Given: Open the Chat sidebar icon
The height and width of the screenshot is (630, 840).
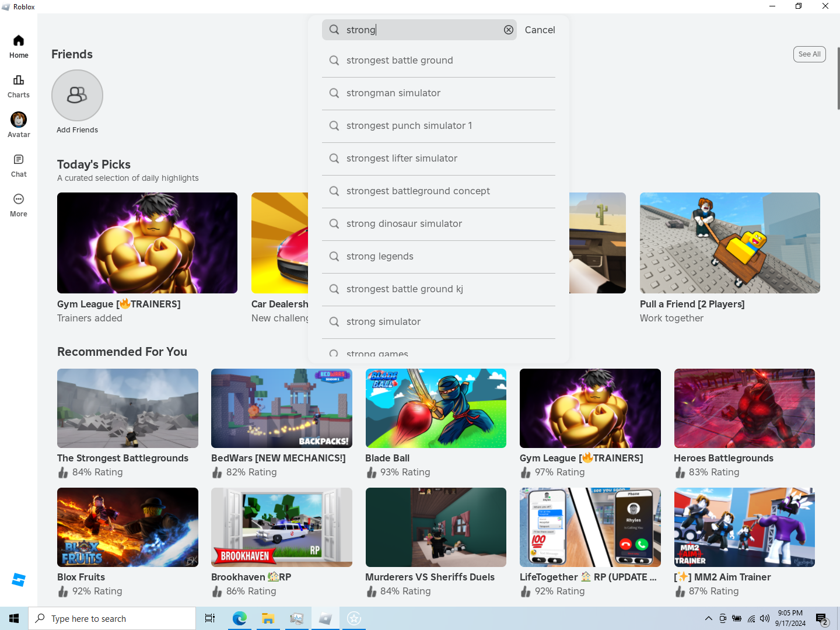Looking at the screenshot, I should click(x=19, y=166).
